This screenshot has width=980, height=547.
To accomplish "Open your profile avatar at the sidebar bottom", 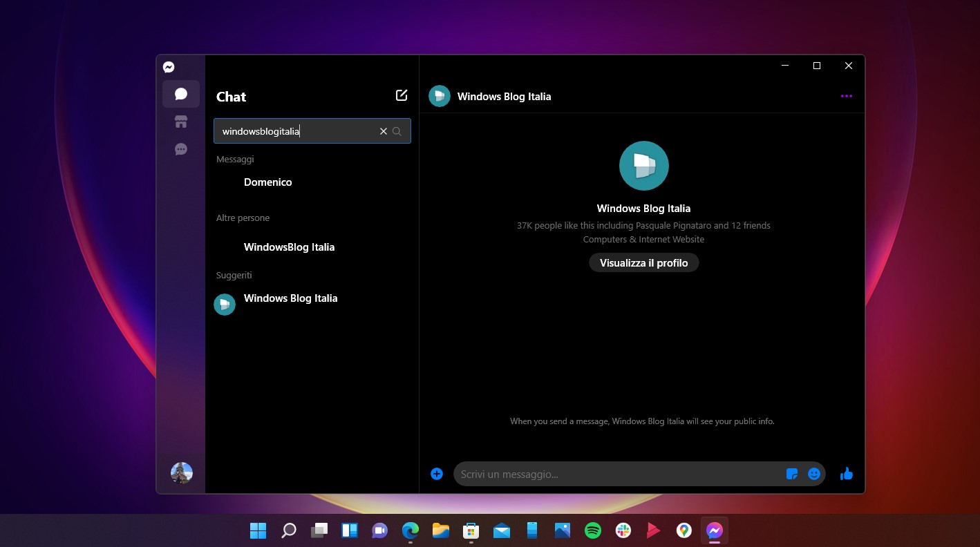I will tap(182, 473).
